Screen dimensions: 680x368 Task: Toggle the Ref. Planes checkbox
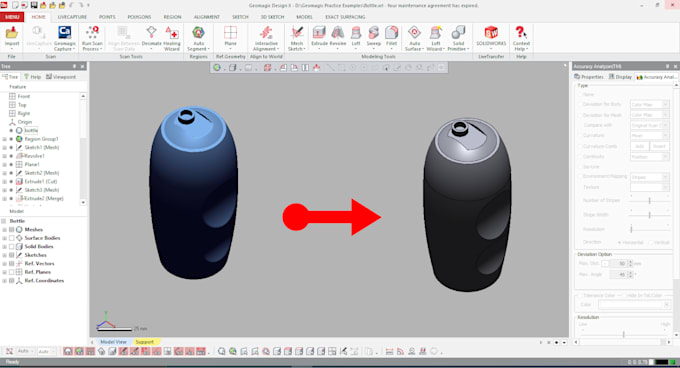[x=12, y=272]
